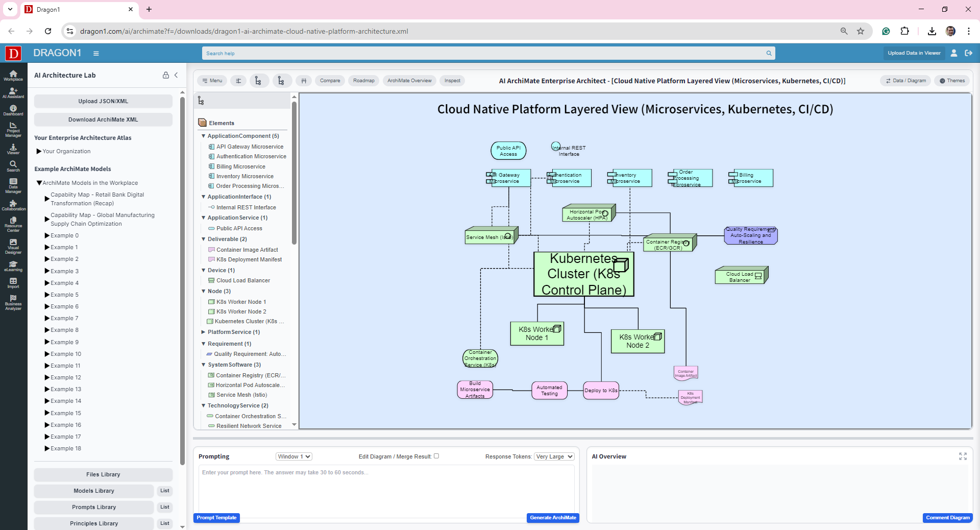Click the Data Manager sidebar icon
The width and height of the screenshot is (980, 530).
(x=13, y=186)
